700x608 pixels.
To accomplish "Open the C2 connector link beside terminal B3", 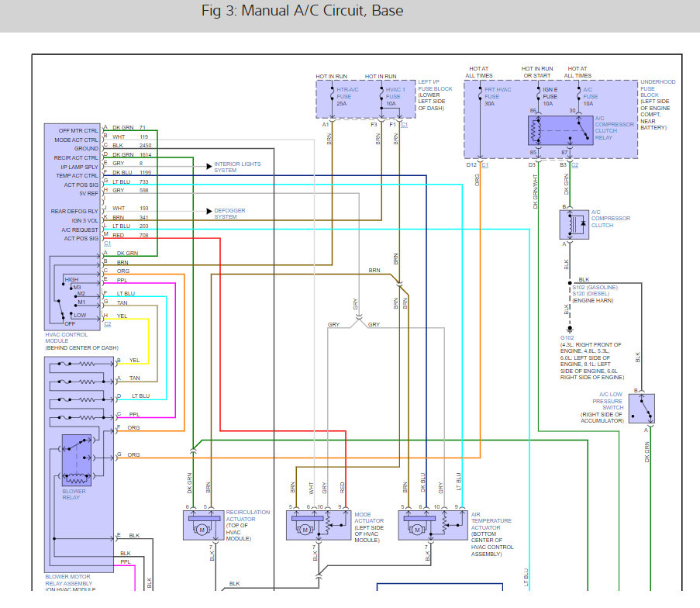I will coord(574,165).
